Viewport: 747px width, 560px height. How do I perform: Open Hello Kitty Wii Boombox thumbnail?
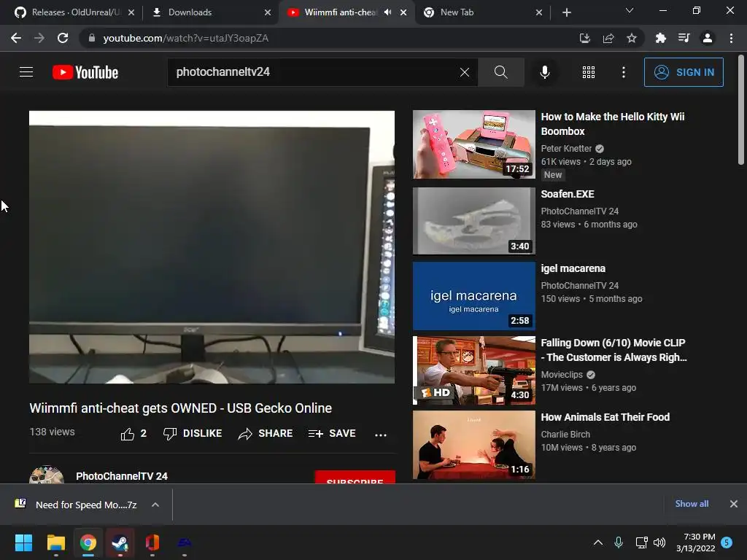click(474, 144)
